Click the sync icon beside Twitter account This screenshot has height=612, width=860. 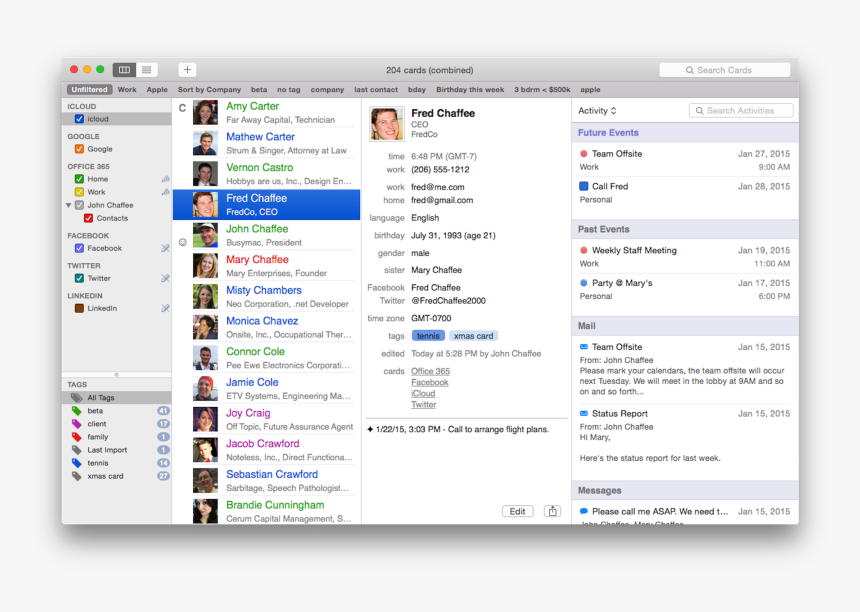click(165, 279)
